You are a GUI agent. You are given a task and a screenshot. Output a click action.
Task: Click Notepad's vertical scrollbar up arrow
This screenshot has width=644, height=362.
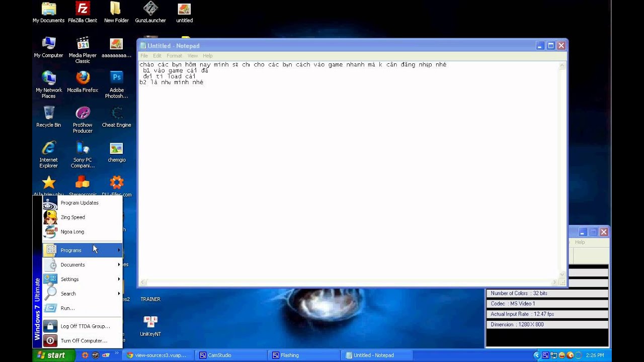[x=562, y=65]
